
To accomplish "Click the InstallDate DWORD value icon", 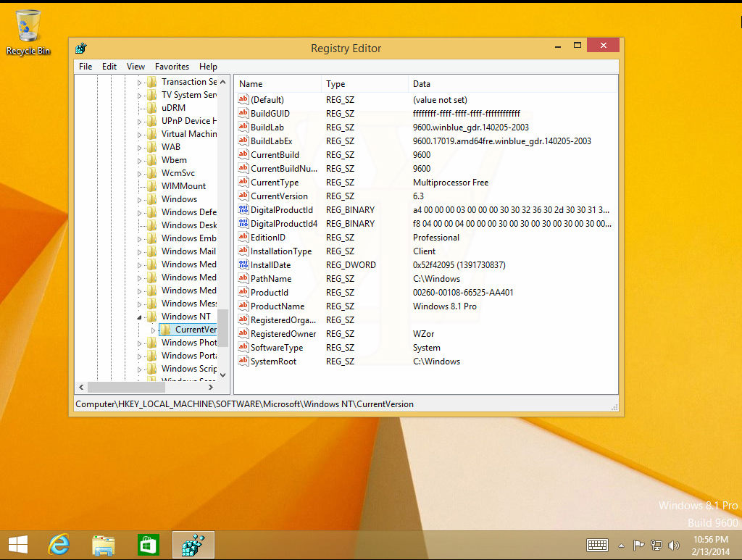I will 243,265.
